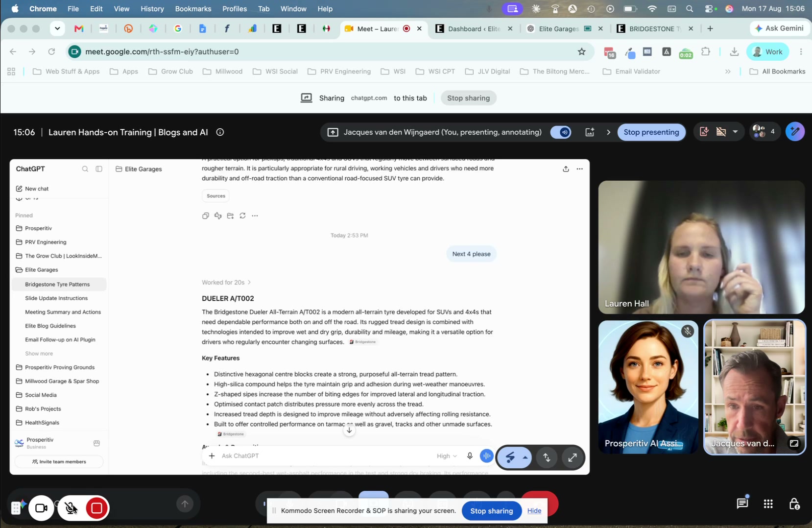Switch to the BRIDGESTONE tab
Image resolution: width=812 pixels, height=528 pixels.
(x=655, y=29)
